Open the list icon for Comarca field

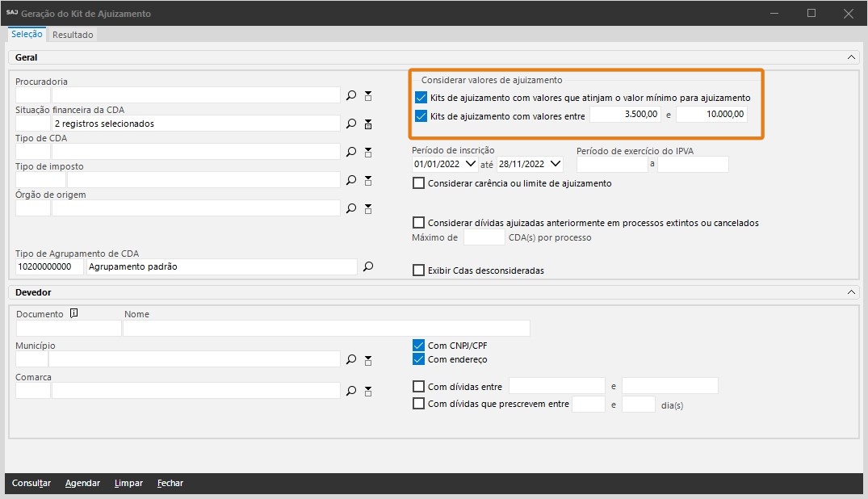pos(368,391)
